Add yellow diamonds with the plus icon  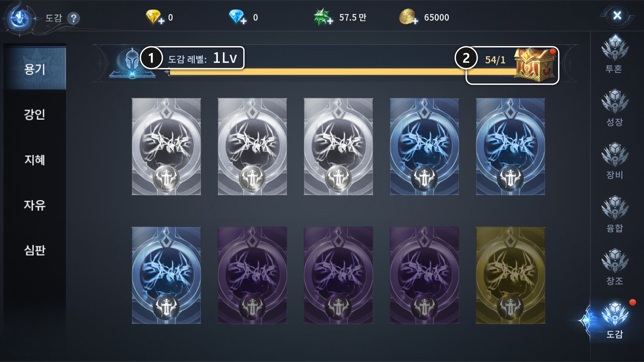[161, 21]
